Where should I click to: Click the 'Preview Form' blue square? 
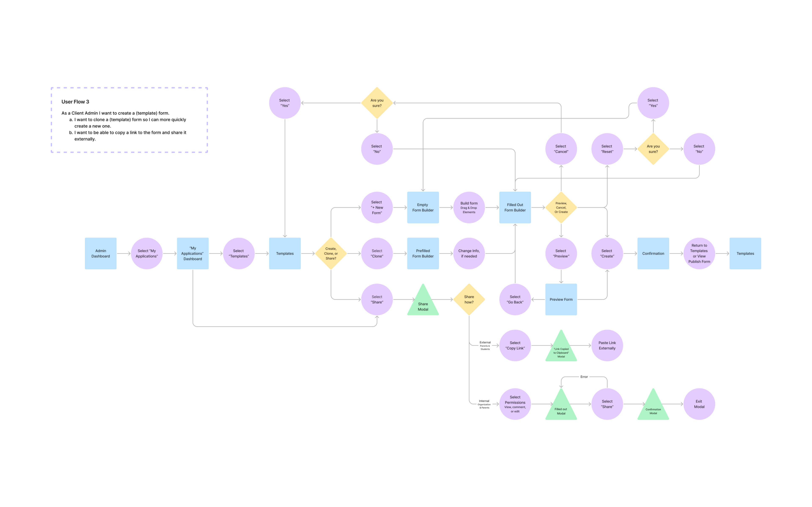tap(561, 299)
